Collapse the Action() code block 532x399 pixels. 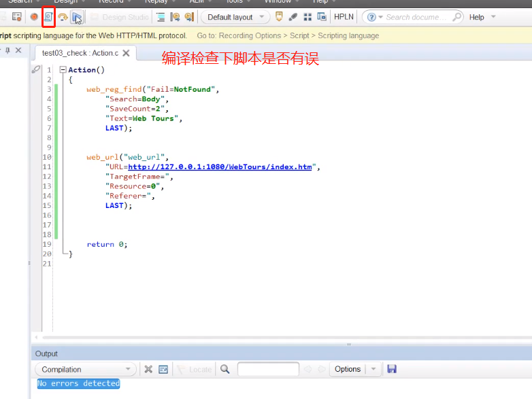[63, 69]
